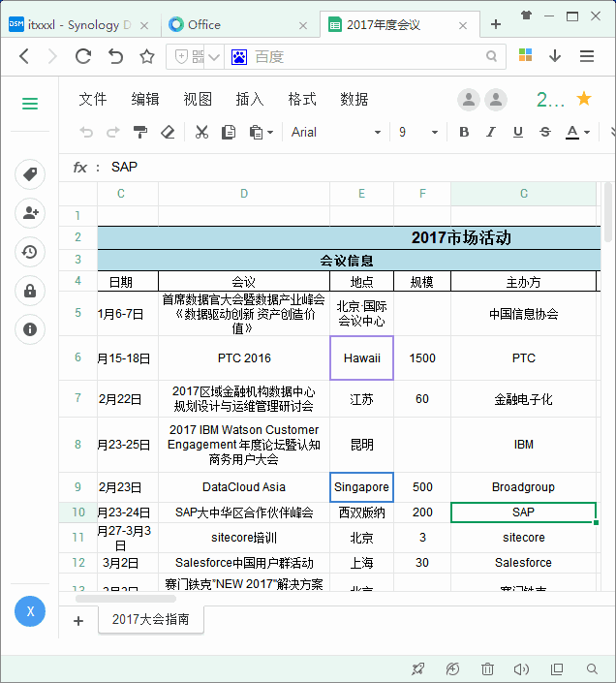This screenshot has width=616, height=683.
Task: Click the tag label icon in sidebar
Action: coord(30,174)
